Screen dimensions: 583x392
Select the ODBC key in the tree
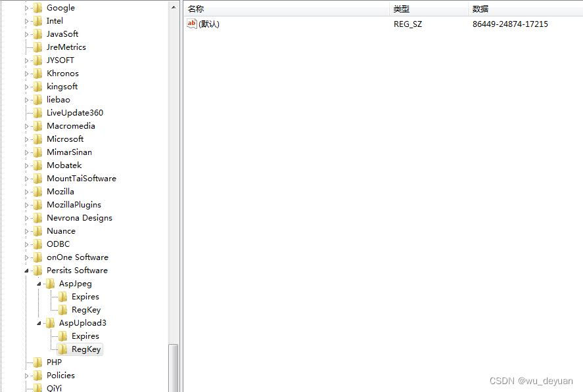(x=58, y=244)
